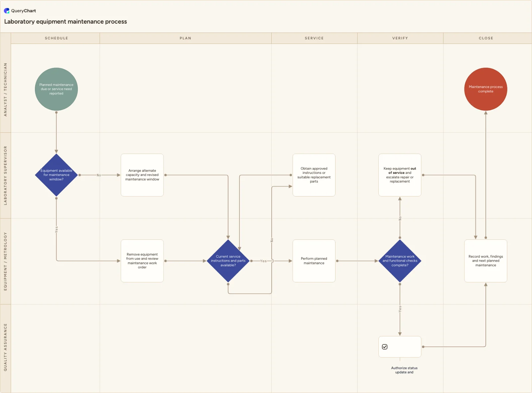The height and width of the screenshot is (393, 532).
Task: Click the 'Authorize status update and' caption
Action: click(404, 370)
